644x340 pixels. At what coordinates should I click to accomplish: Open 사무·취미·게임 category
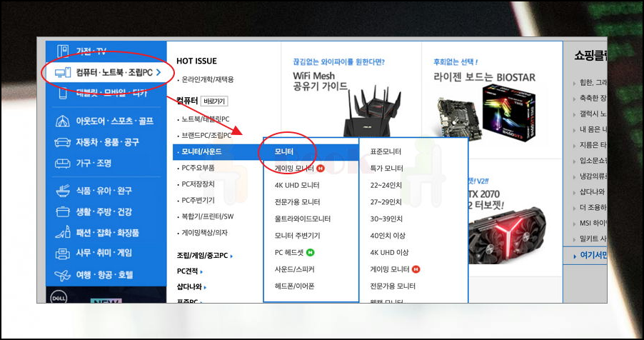104,254
